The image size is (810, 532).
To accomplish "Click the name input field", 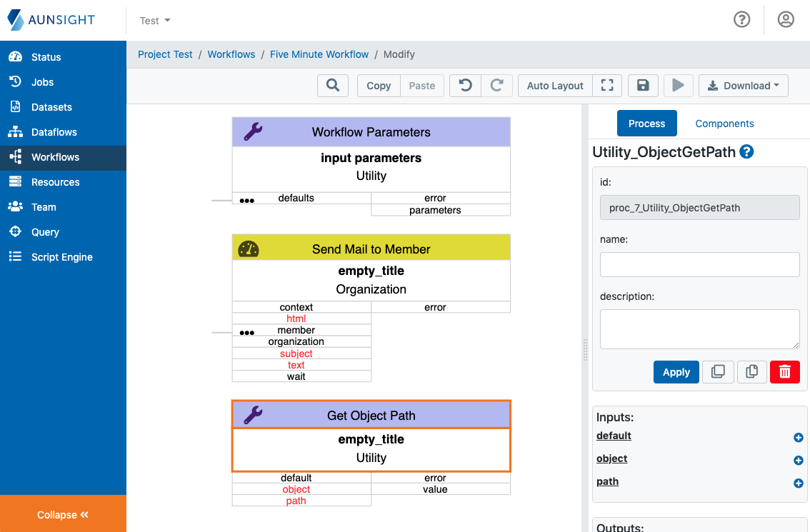I will tap(699, 264).
